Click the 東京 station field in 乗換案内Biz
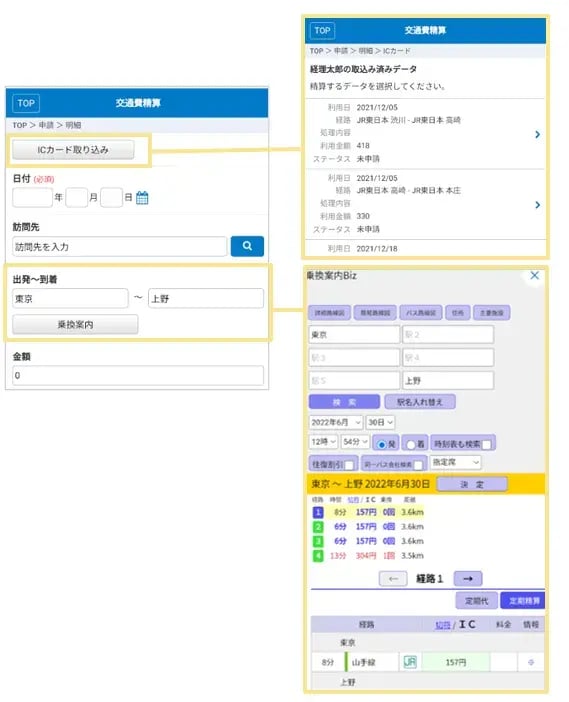Screen dimensions: 569x702 [354, 334]
